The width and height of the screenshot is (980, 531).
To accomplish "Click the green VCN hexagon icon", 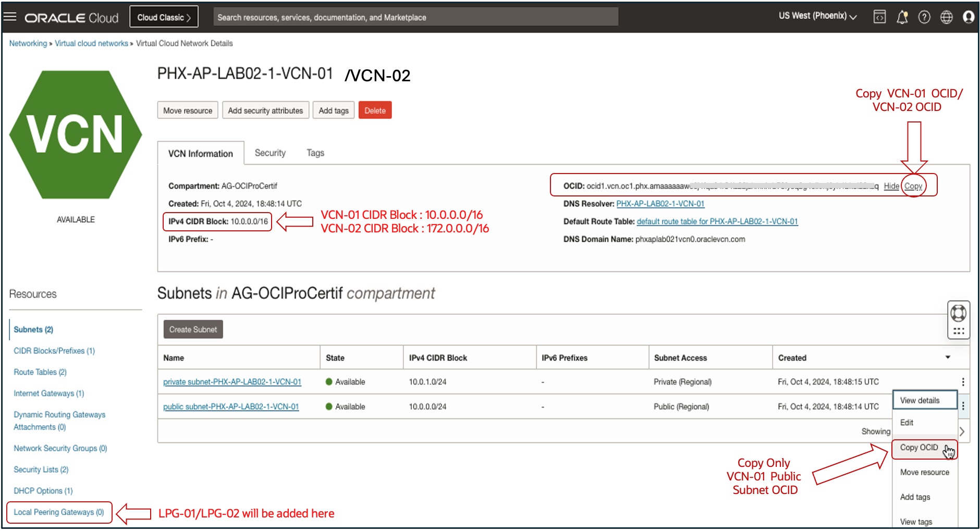I will (76, 134).
